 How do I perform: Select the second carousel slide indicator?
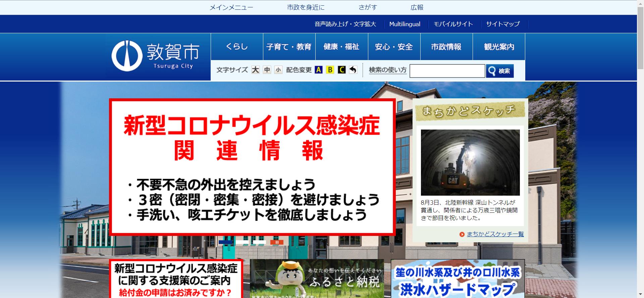[242, 242]
